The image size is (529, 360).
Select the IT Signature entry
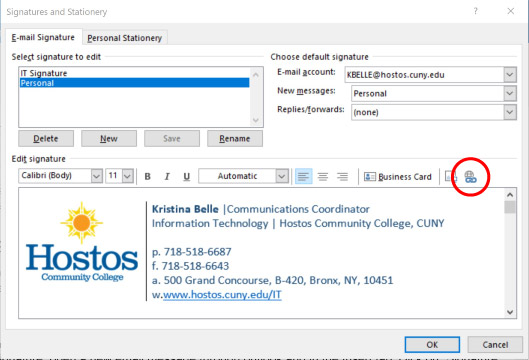tap(135, 73)
